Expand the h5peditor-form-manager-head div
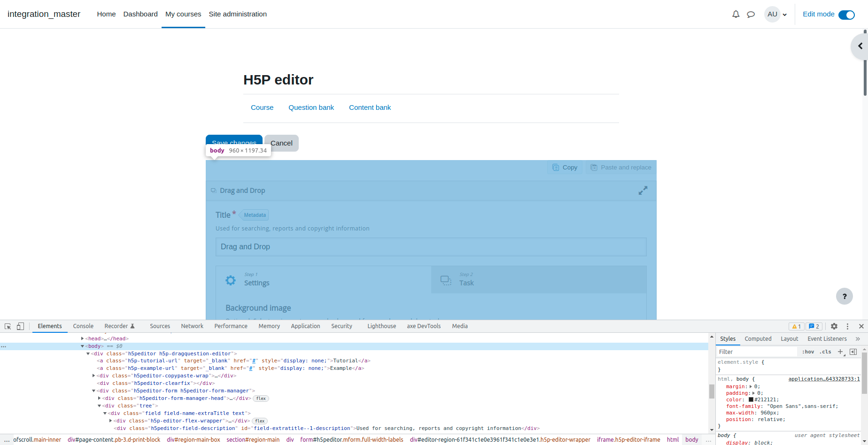Image resolution: width=868 pixels, height=445 pixels. 100,398
